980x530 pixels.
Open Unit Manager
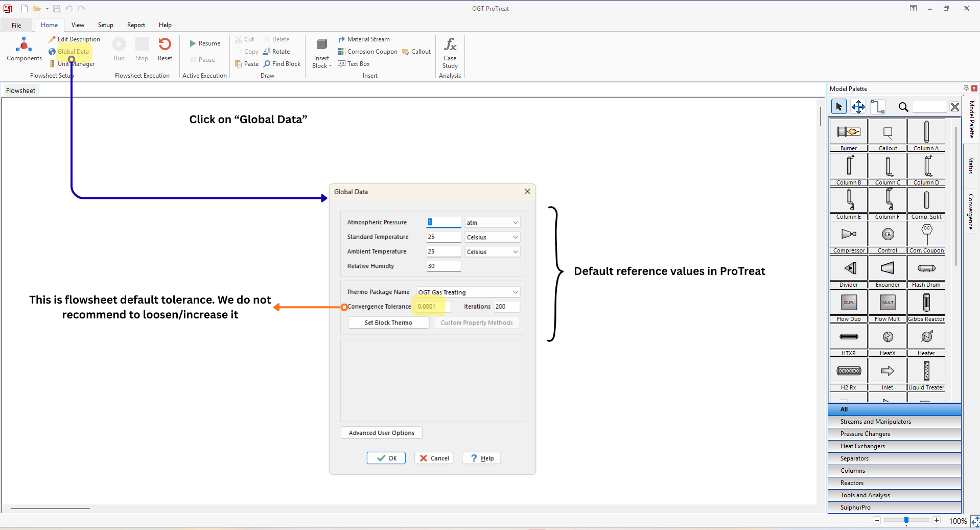click(72, 64)
